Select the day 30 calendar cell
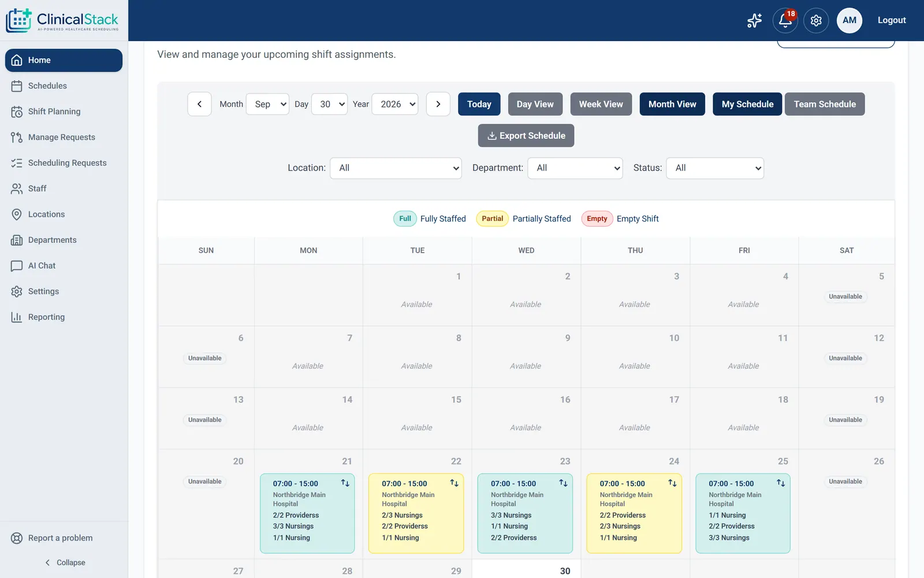The height and width of the screenshot is (578, 924). click(x=526, y=569)
